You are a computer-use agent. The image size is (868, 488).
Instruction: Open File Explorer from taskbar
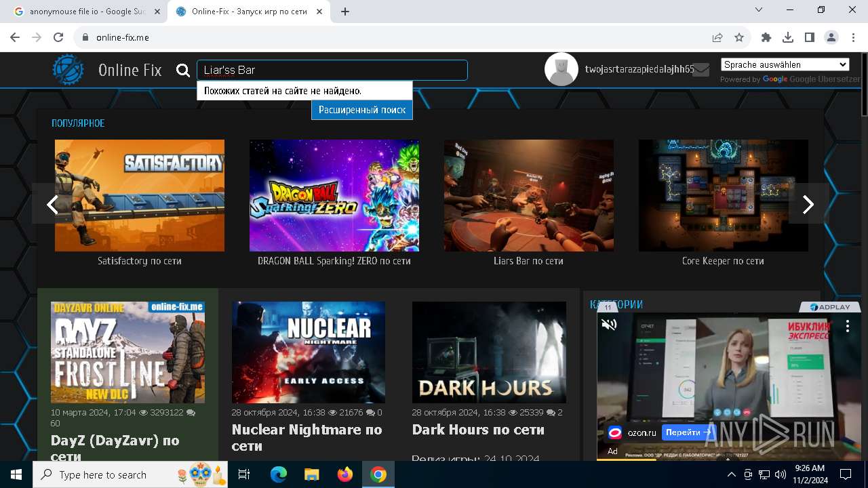pos(311,474)
